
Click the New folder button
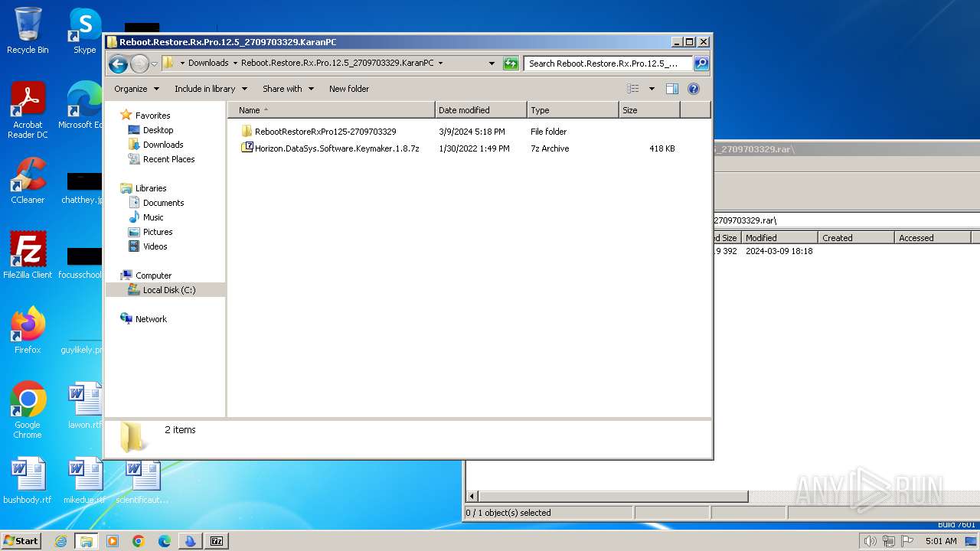349,89
